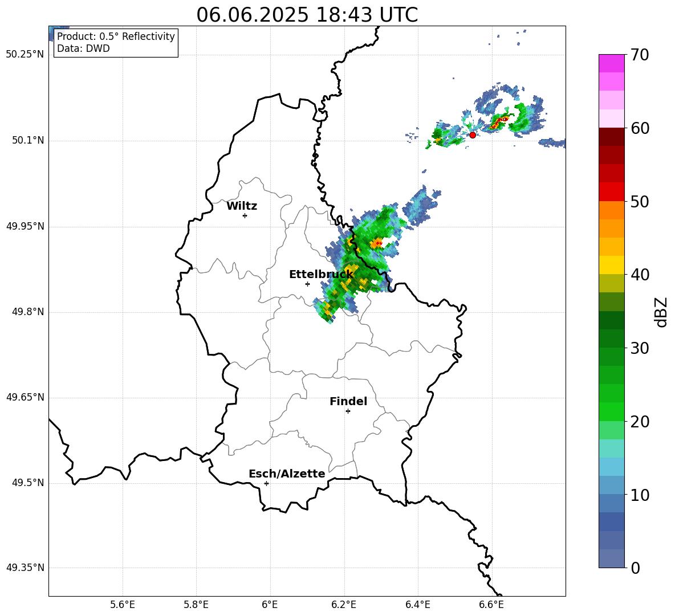Click the dark red colorbar band below 60
The width and height of the screenshot is (675, 616).
click(612, 136)
